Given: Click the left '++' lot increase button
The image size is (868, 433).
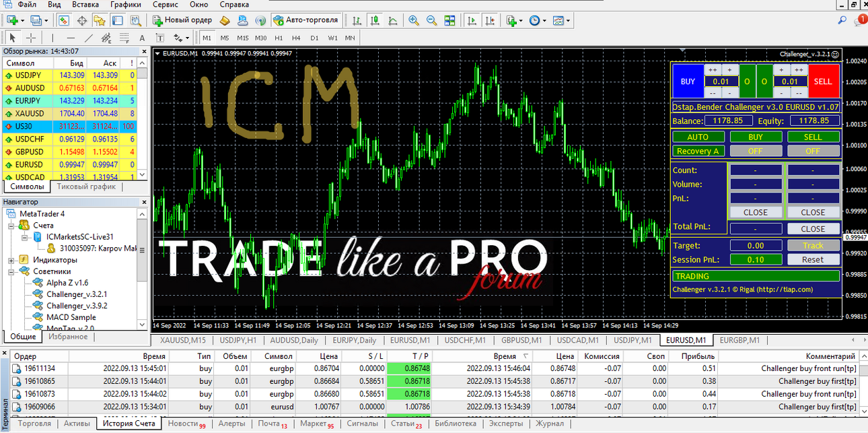Looking at the screenshot, I should (x=713, y=70).
